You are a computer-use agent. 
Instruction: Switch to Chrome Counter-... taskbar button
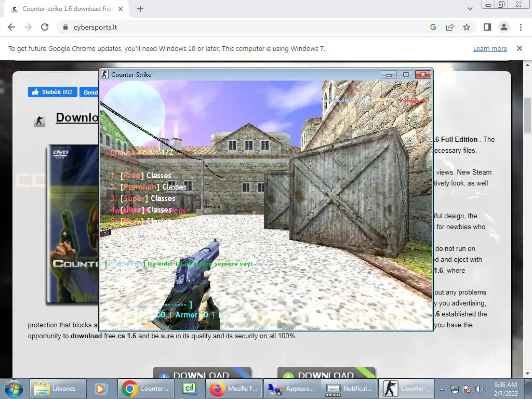coord(147,389)
